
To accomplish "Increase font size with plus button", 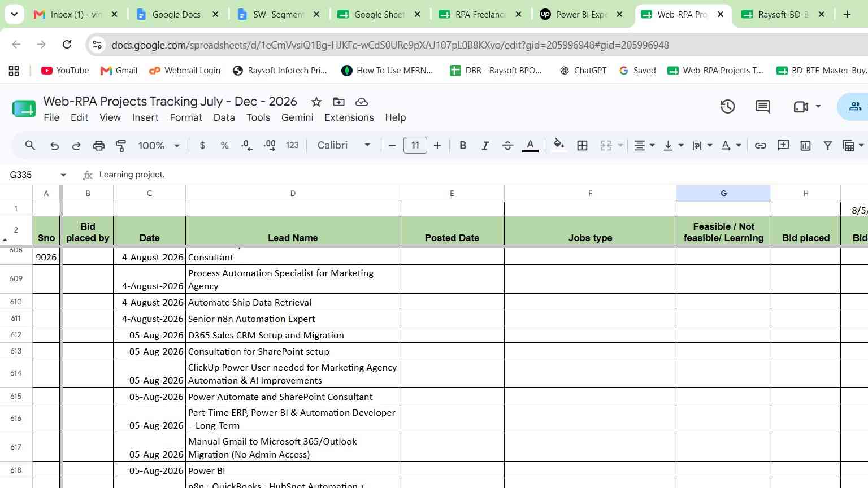I will (x=437, y=146).
